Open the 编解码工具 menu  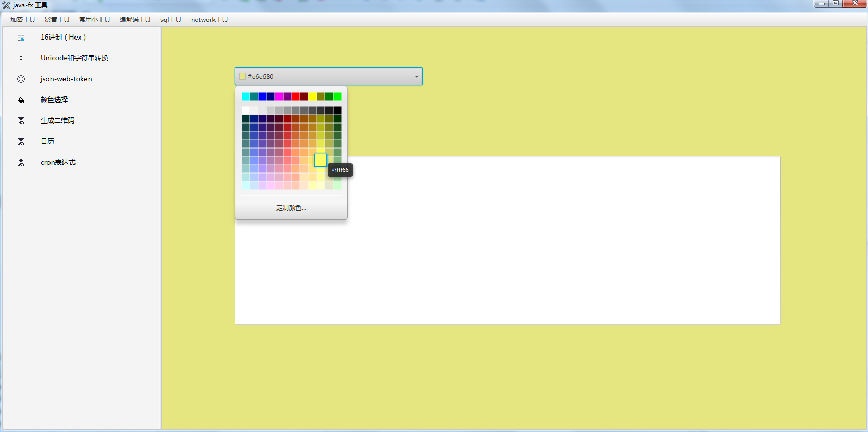click(135, 20)
